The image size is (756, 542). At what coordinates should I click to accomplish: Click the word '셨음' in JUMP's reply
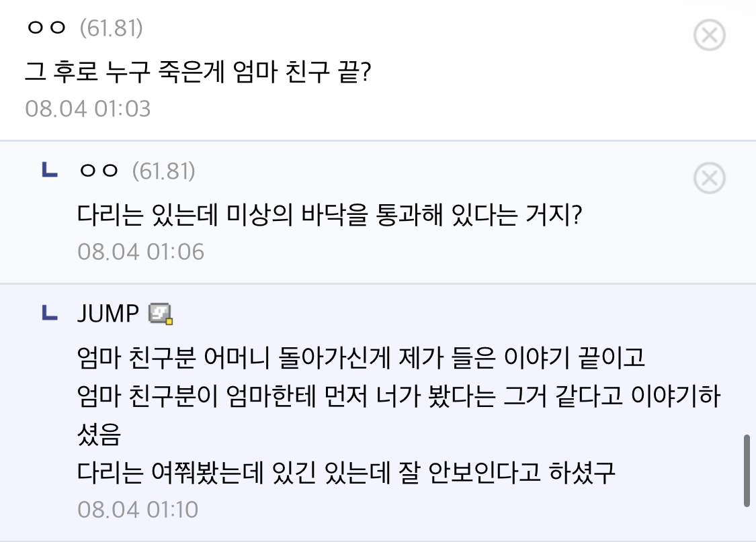pos(98,436)
